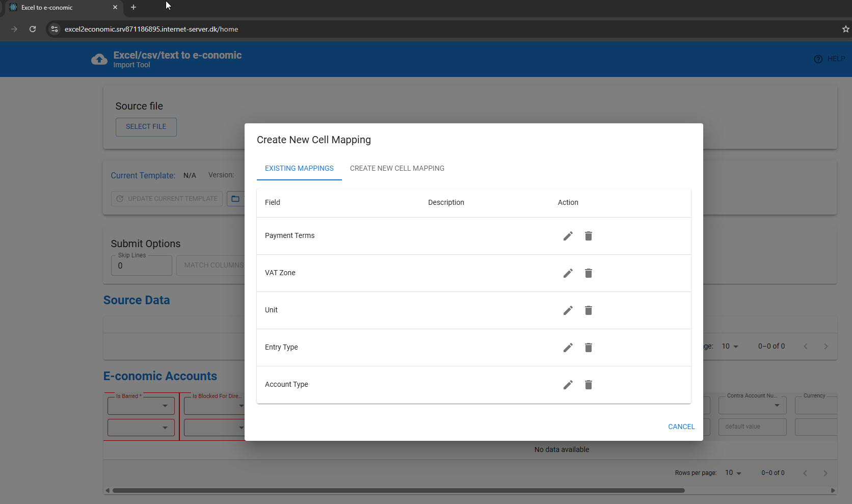
Task: Open Source Data rows per page dropdown
Action: point(730,347)
